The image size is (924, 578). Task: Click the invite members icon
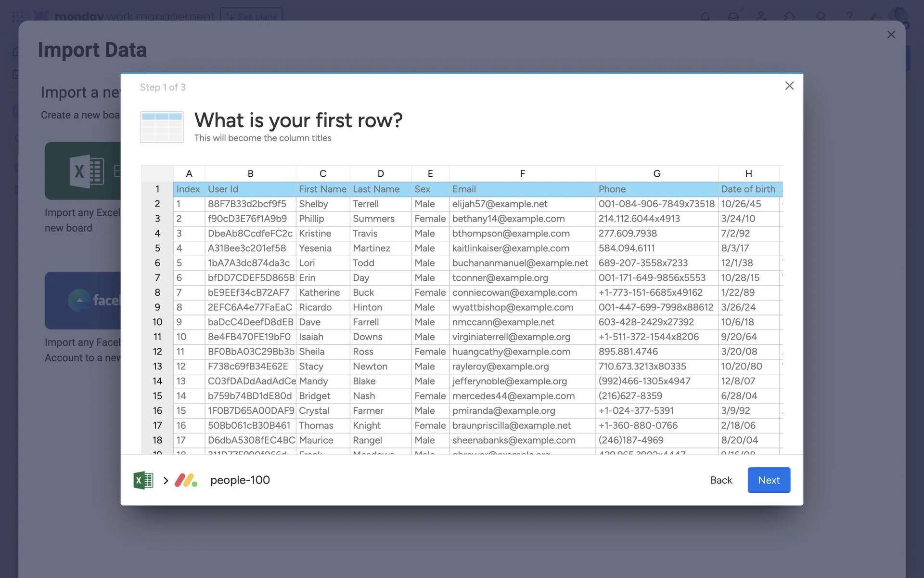point(761,16)
